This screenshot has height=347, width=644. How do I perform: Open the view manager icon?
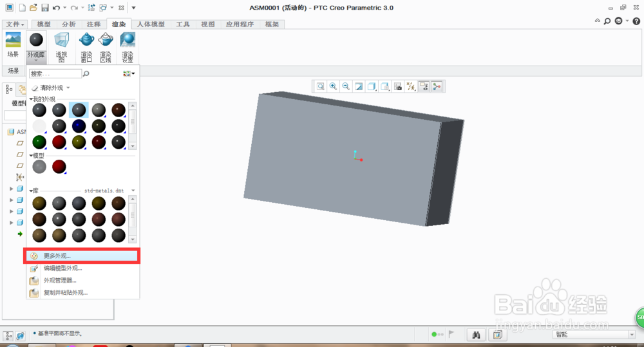tap(397, 86)
